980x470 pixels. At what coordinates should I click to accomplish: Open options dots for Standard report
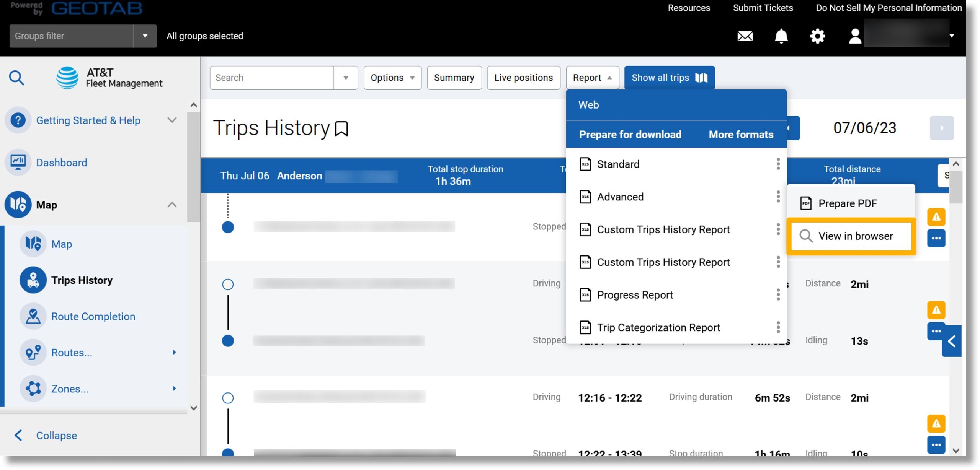coord(778,164)
